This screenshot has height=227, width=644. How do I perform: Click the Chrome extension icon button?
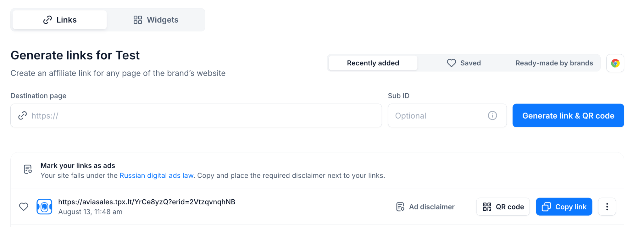coord(615,63)
